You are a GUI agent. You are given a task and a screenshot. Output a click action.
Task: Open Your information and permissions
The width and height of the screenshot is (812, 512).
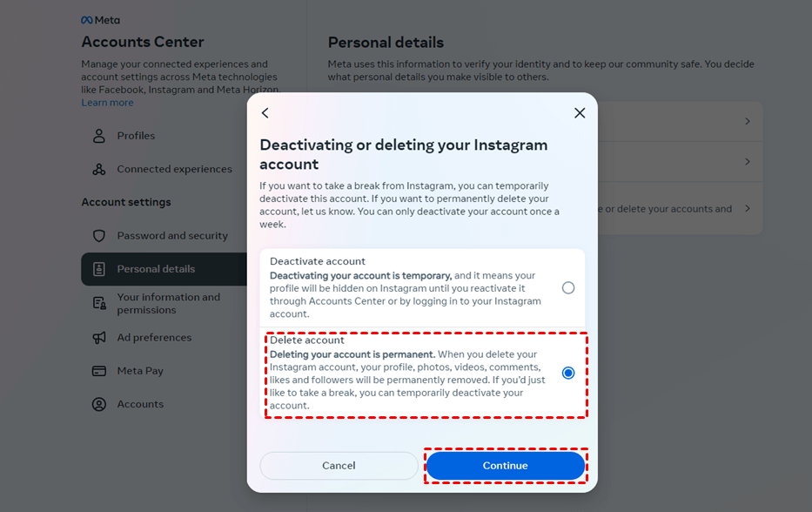[168, 303]
